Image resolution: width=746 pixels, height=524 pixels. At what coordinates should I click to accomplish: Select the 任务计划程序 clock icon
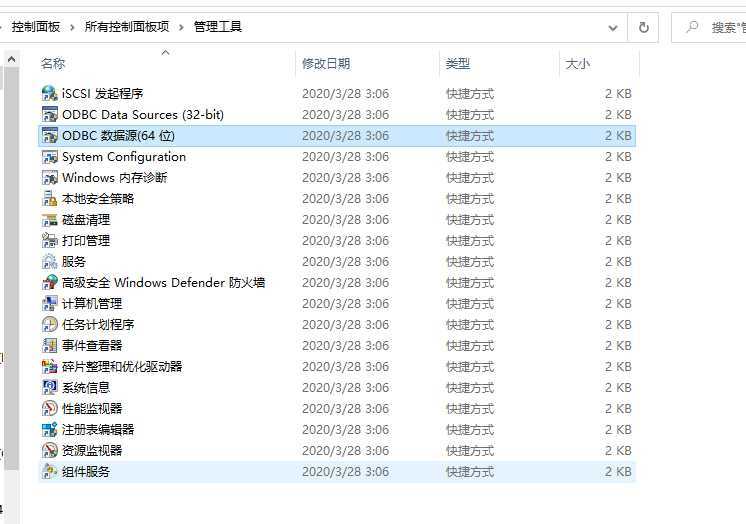49,325
